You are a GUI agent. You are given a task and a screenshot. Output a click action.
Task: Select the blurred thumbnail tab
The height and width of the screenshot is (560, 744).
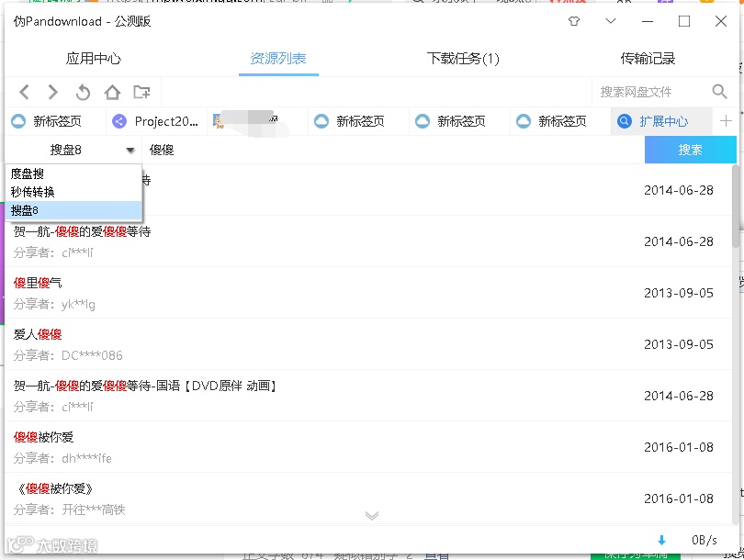pyautogui.click(x=258, y=121)
